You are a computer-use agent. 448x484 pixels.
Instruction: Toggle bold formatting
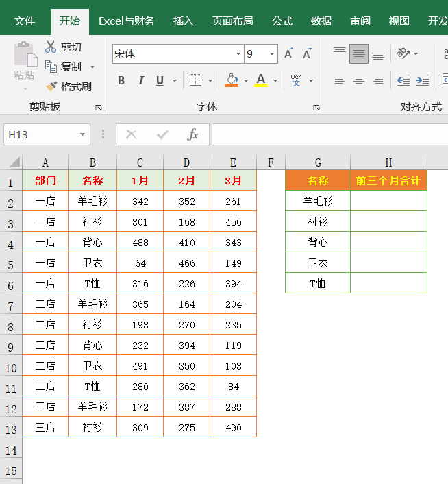[121, 80]
